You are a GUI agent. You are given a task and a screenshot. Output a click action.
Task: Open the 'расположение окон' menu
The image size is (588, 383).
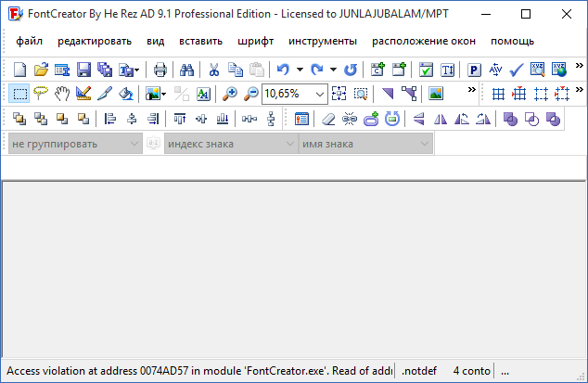click(x=424, y=41)
